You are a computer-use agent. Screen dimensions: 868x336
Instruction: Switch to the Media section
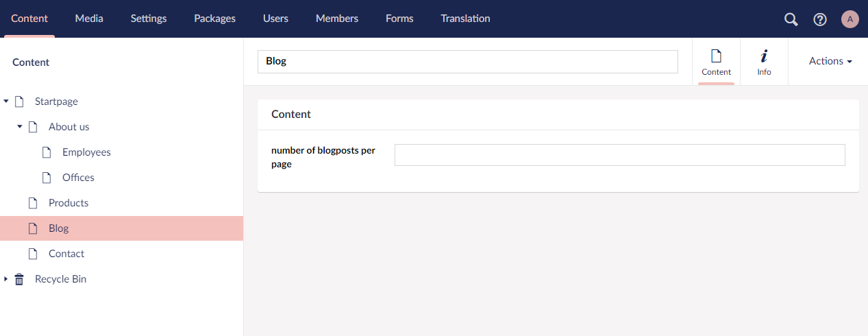coord(89,19)
